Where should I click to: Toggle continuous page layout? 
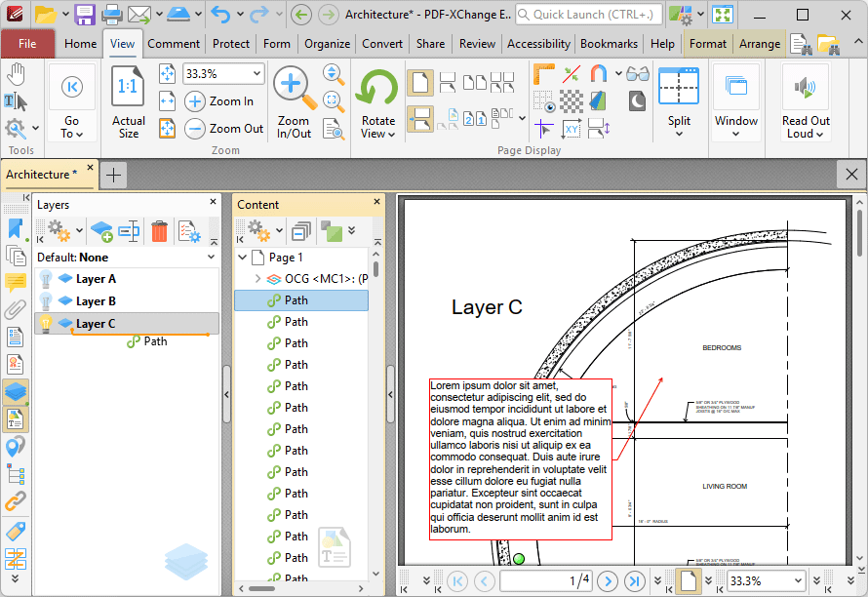pos(420,119)
